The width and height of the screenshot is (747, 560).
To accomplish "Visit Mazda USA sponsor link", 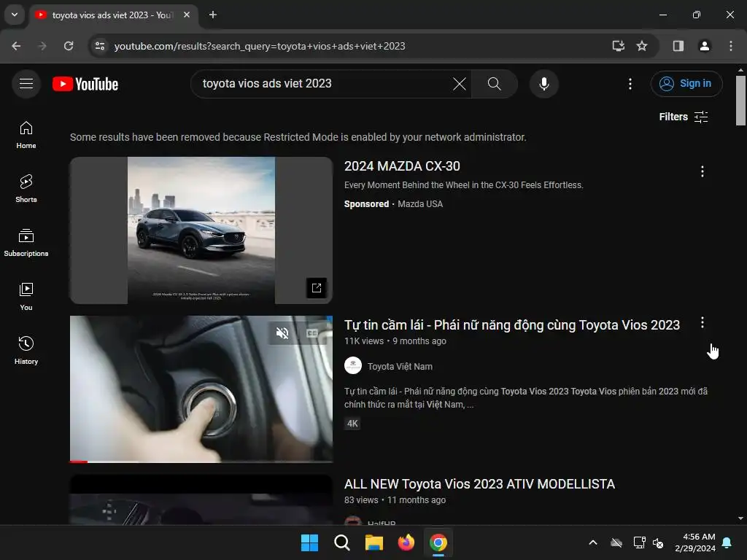I will pos(419,204).
